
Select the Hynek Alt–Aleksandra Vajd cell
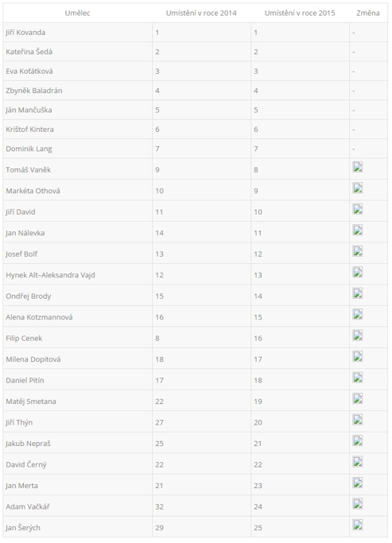click(x=78, y=275)
